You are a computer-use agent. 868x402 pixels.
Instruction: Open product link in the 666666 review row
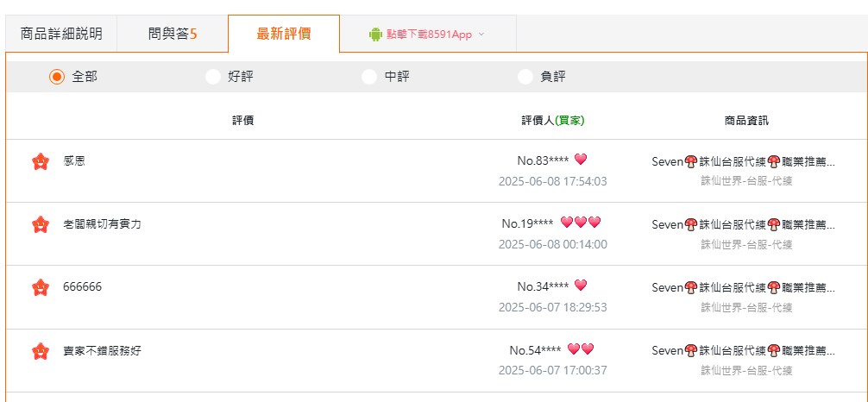[743, 287]
